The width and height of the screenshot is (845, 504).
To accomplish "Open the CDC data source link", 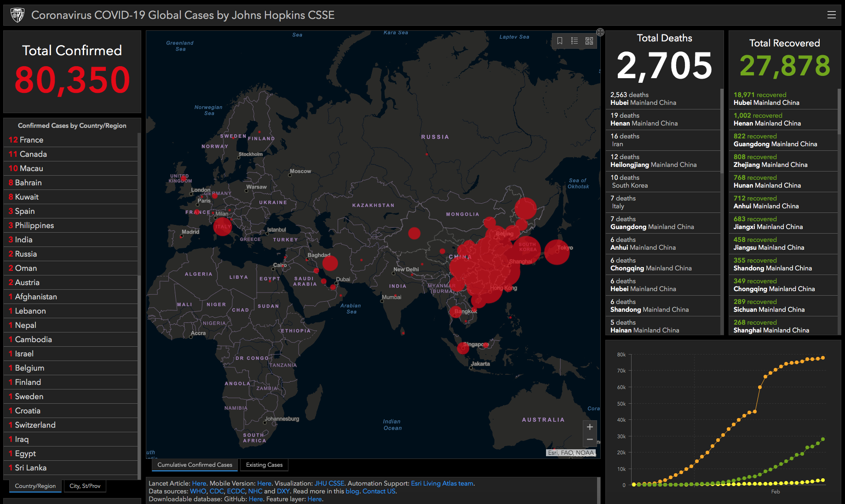I will pos(217,491).
